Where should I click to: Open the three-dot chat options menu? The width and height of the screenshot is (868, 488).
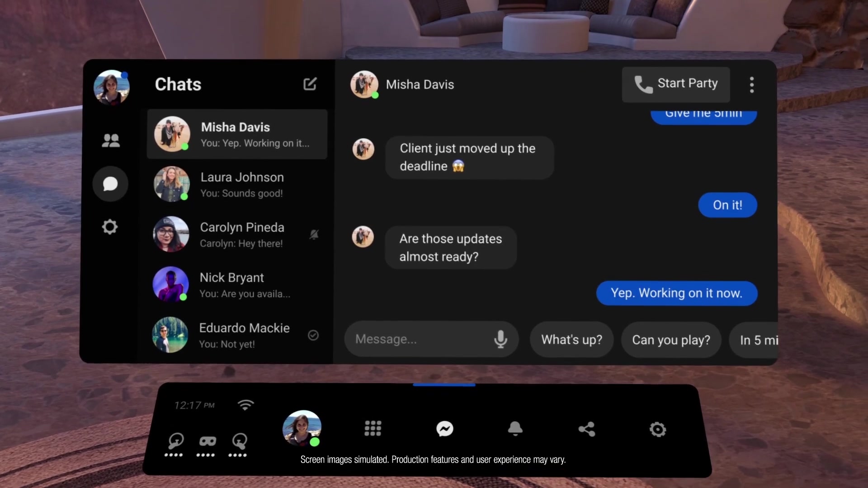(752, 84)
